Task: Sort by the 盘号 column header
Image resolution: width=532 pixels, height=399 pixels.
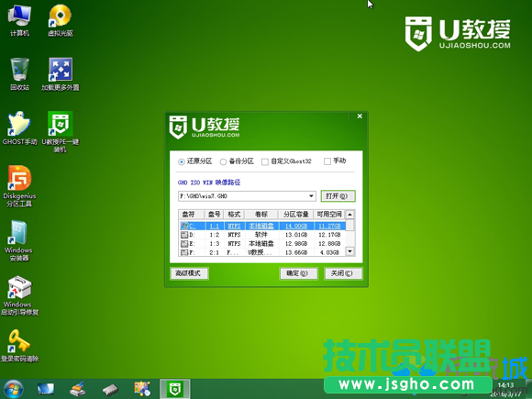Action: click(214, 214)
